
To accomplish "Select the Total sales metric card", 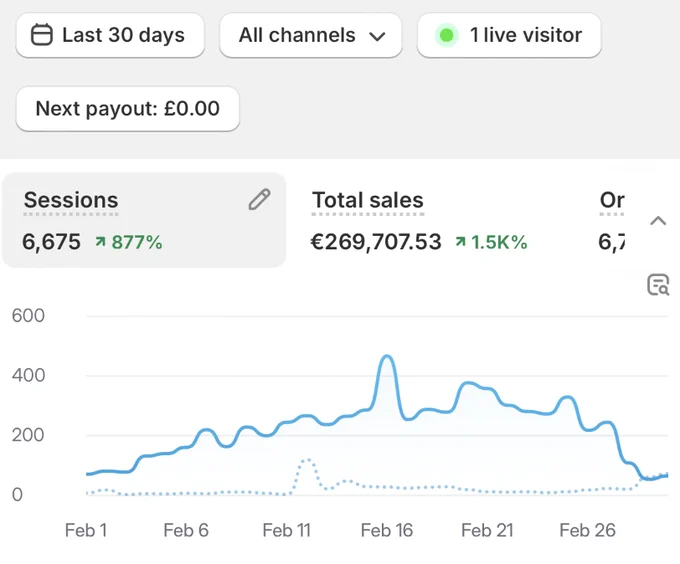I will 419,220.
